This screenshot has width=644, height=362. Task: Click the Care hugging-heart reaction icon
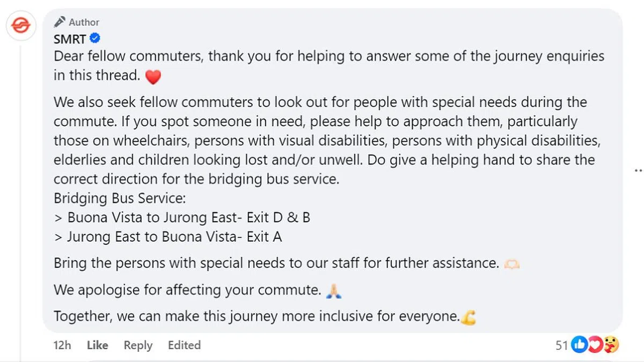pos(610,345)
